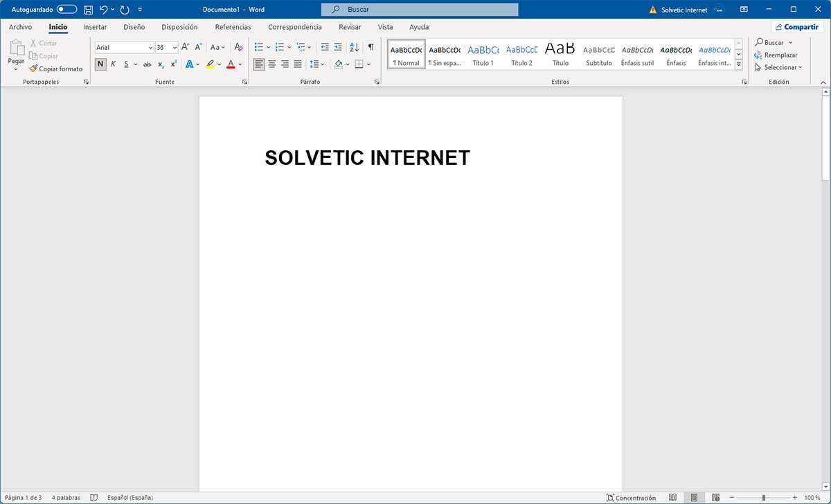Switch to the Insertar tab

[95, 27]
